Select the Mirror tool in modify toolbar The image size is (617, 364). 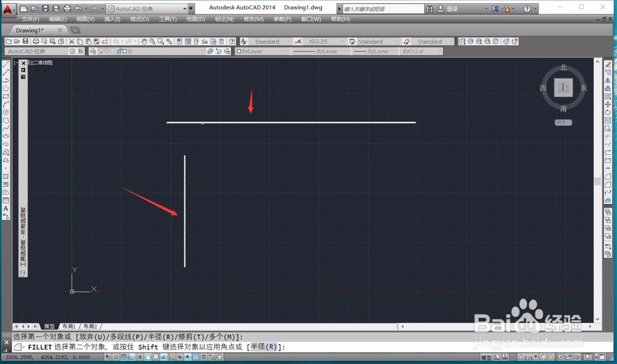[608, 80]
